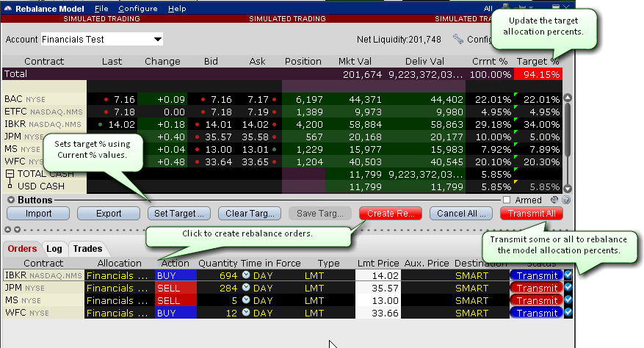Click the Import button

[x=38, y=214]
